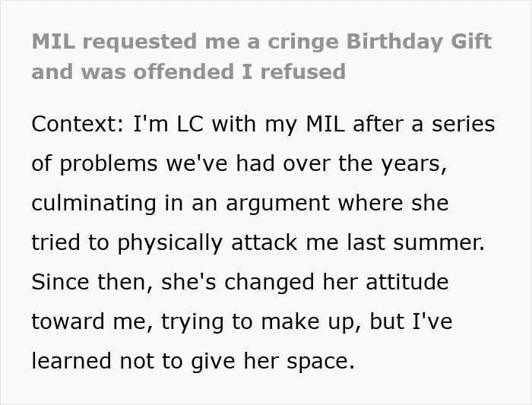
Task: Click the words 'changed her attitude'
Action: click(336, 282)
